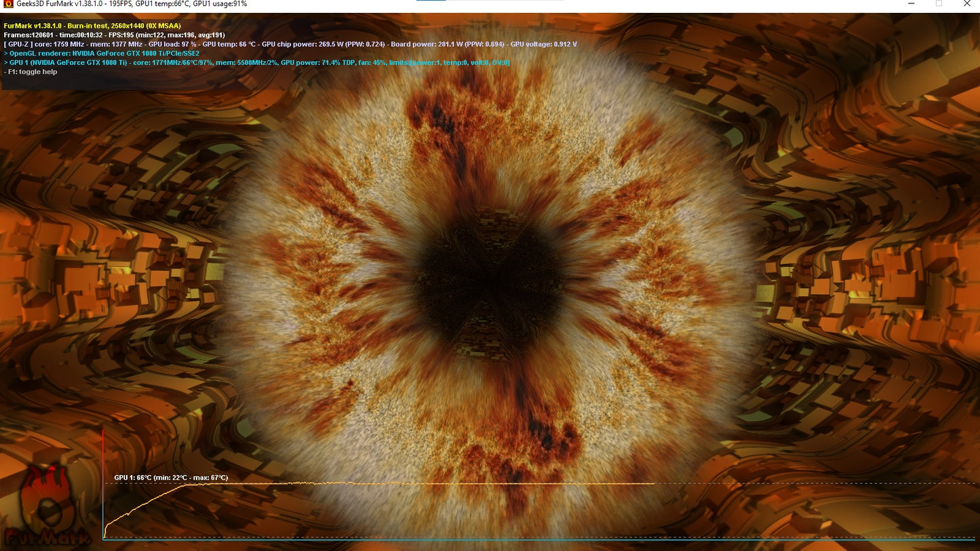
Task: Click the FurMark flame logo
Action: (47, 505)
